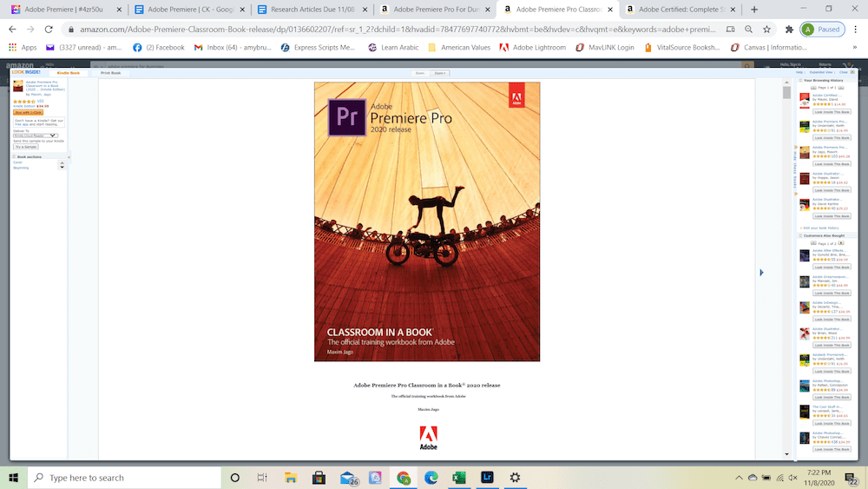
Task: Click the reader vertical scrollbar thumb
Action: pyautogui.click(x=786, y=92)
